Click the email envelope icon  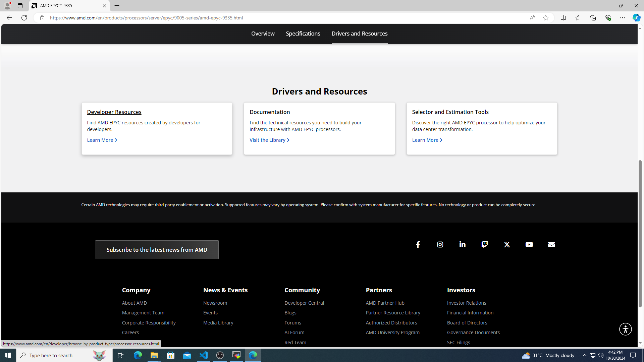(x=551, y=245)
